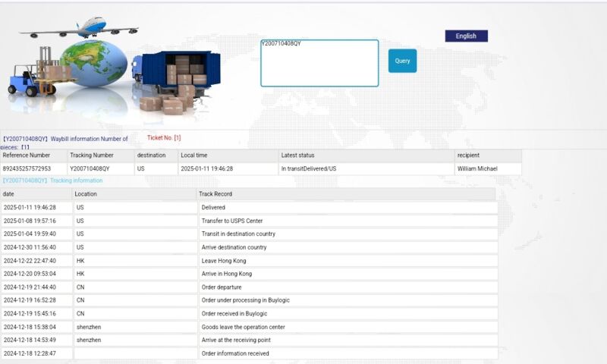Click date 2024-12-18 15:38:04
The height and width of the screenshot is (364, 607).
coord(30,328)
